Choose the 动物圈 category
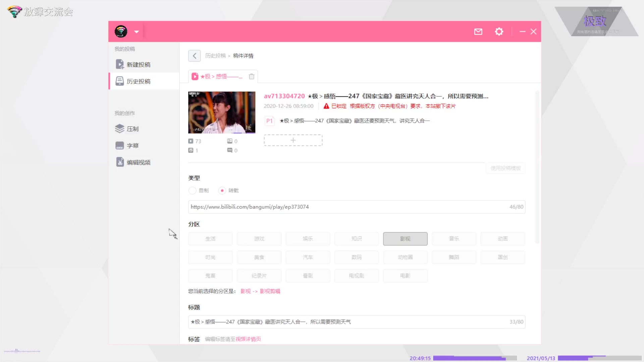The height and width of the screenshot is (362, 644). pyautogui.click(x=405, y=257)
